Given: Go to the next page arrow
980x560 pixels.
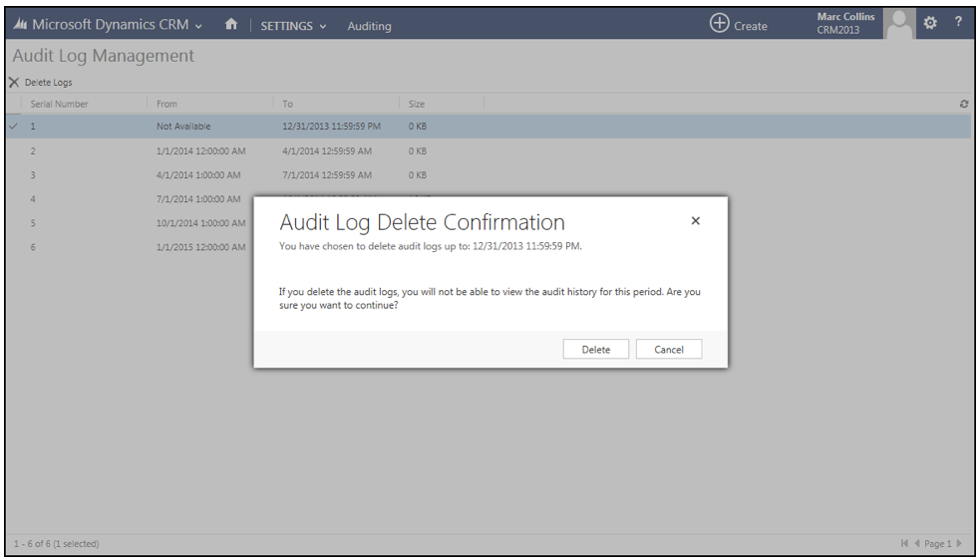Looking at the screenshot, I should coord(959,543).
